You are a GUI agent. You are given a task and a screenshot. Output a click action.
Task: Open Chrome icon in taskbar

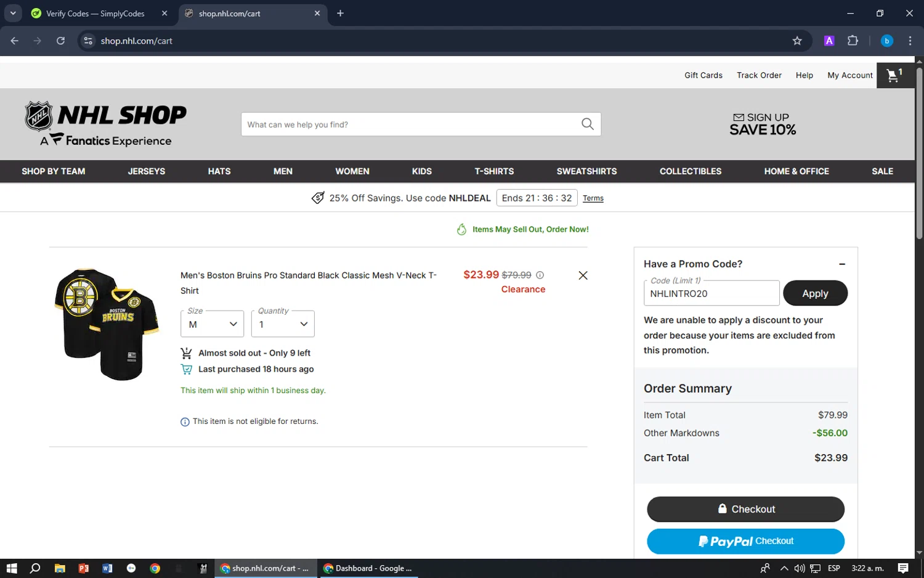(155, 568)
